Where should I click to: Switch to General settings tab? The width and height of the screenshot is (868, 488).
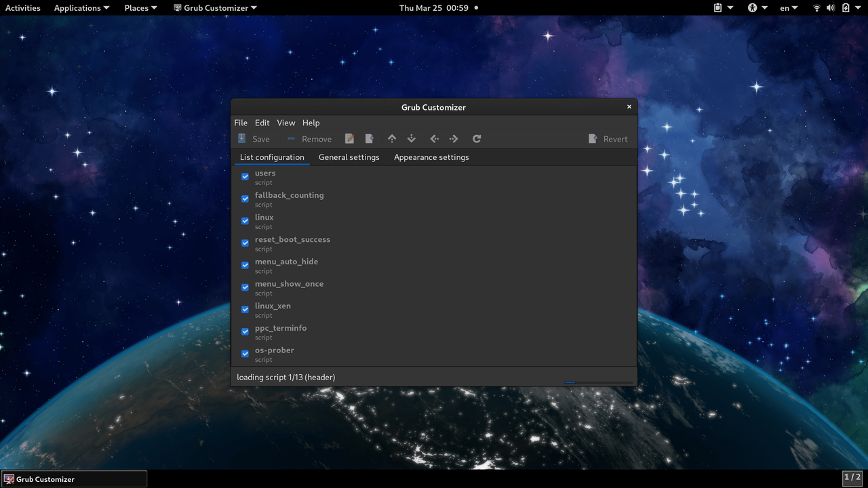349,157
